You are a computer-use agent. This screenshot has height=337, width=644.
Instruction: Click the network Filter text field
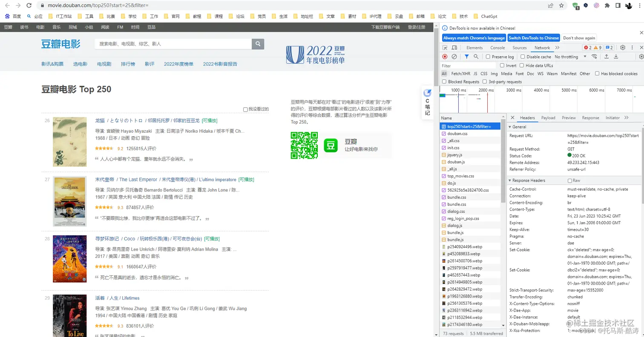click(469, 66)
